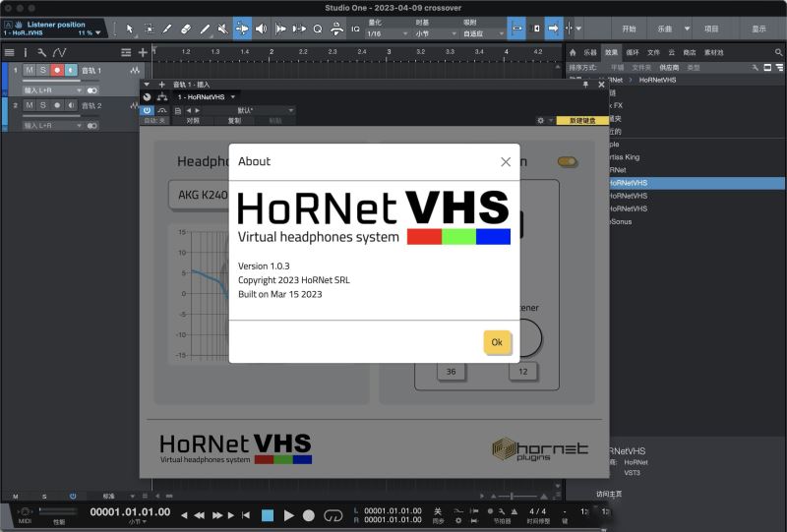
Task: Open 音轨 1 input L+R dropdown
Action: pos(52,90)
